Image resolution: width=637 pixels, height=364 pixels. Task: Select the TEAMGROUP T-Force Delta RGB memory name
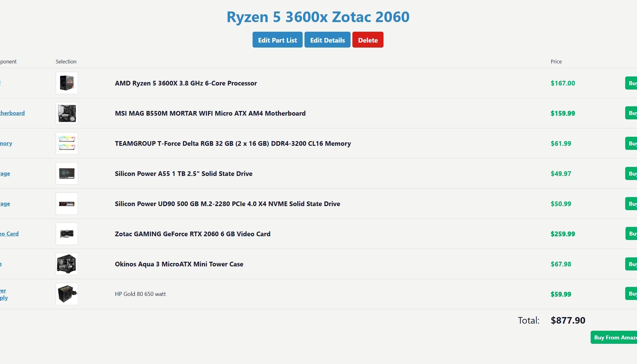point(233,144)
